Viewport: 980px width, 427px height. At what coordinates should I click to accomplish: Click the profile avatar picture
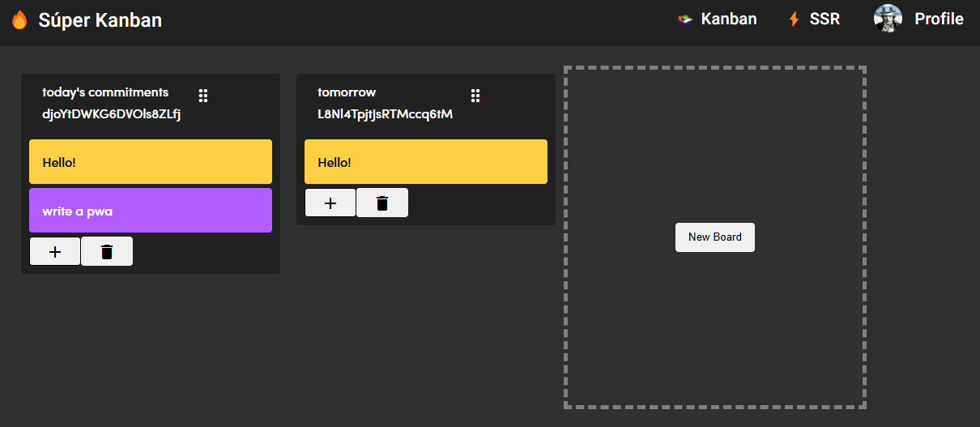(888, 19)
